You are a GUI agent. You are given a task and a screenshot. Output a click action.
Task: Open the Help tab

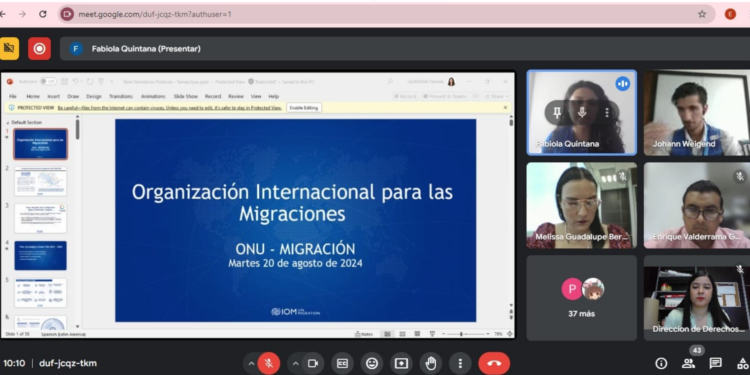[x=274, y=96]
